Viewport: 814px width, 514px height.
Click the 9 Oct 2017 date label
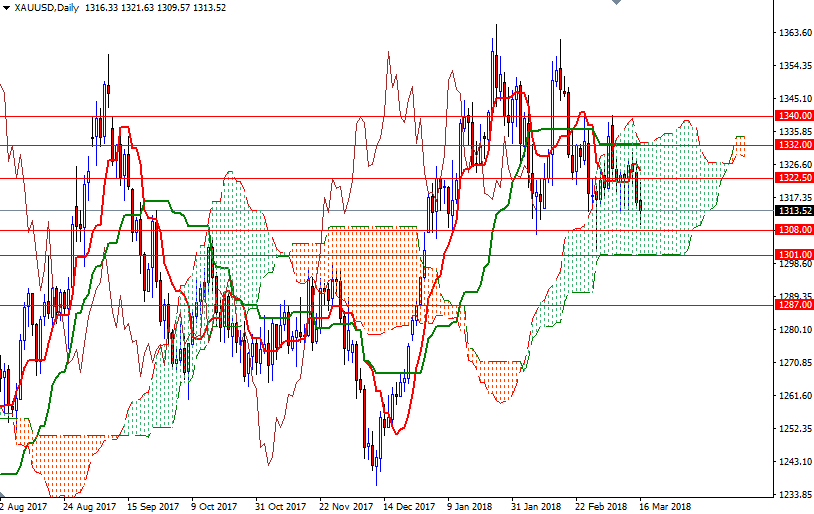[x=214, y=506]
